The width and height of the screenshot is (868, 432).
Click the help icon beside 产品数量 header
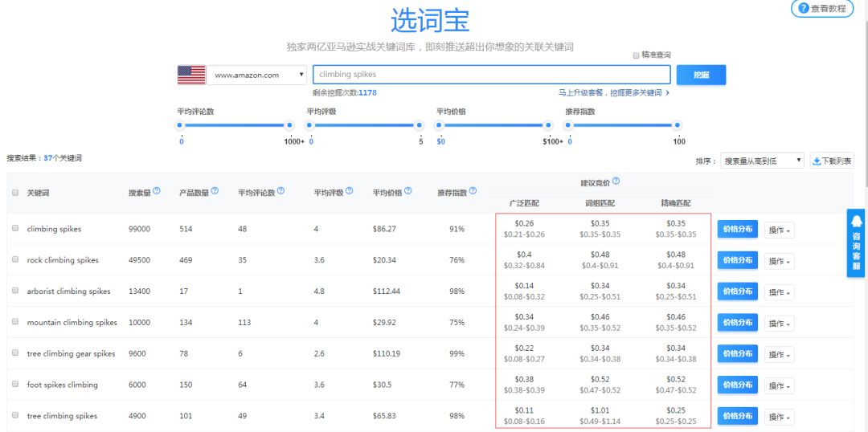(215, 191)
